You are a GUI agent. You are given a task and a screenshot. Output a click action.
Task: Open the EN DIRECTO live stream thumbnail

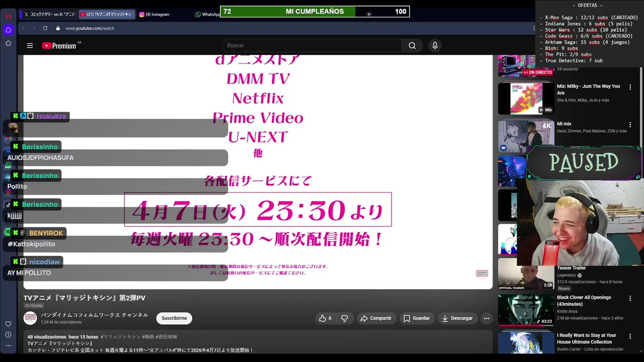[x=526, y=66]
